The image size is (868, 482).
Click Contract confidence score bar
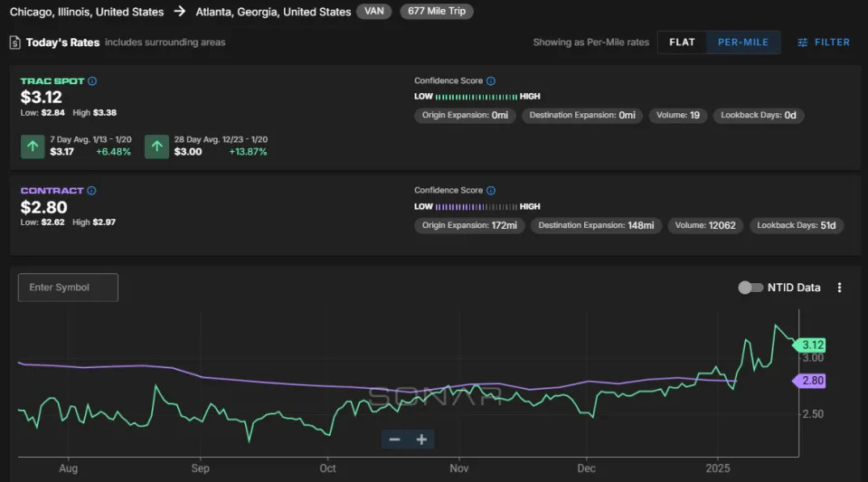point(476,206)
